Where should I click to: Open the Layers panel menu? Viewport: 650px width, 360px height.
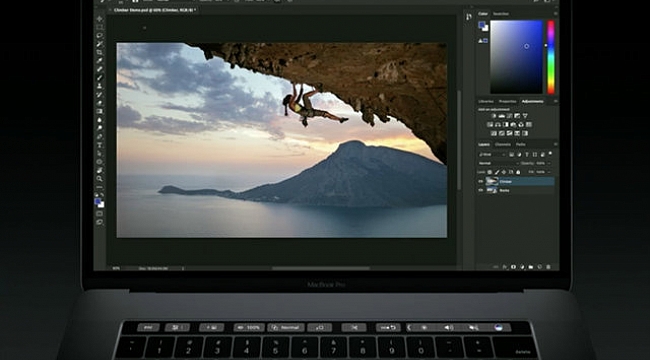(555, 144)
